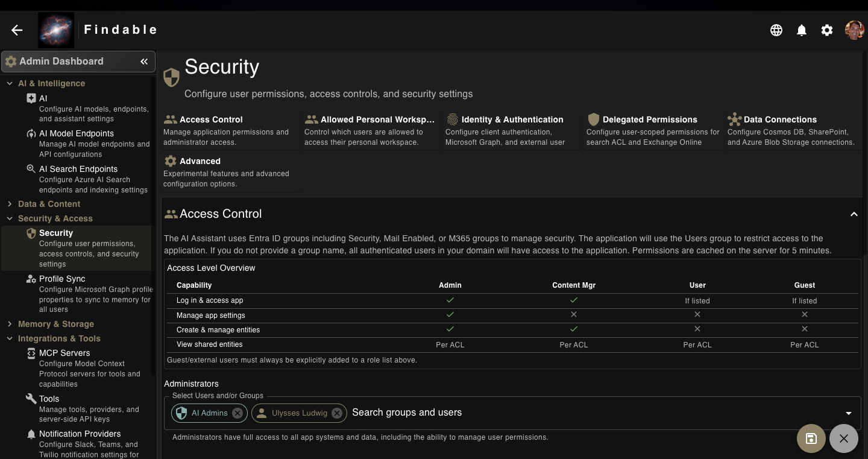Click the Admin Dashboard gear icon
Image resolution: width=868 pixels, height=459 pixels.
click(x=11, y=62)
